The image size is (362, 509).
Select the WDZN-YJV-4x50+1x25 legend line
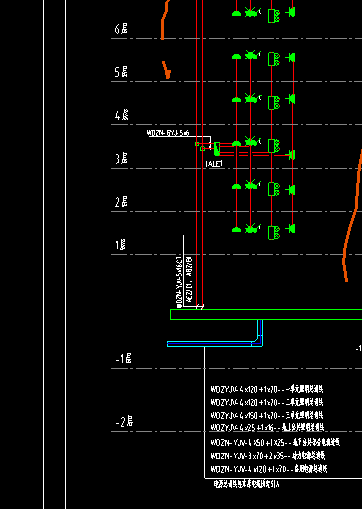coord(275,442)
